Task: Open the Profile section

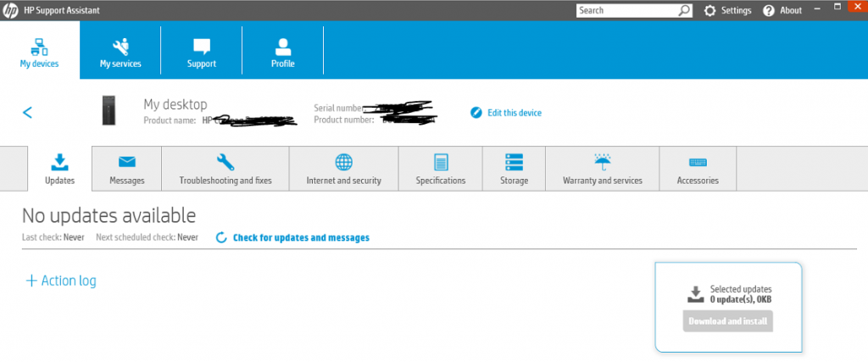Action: coord(282,51)
